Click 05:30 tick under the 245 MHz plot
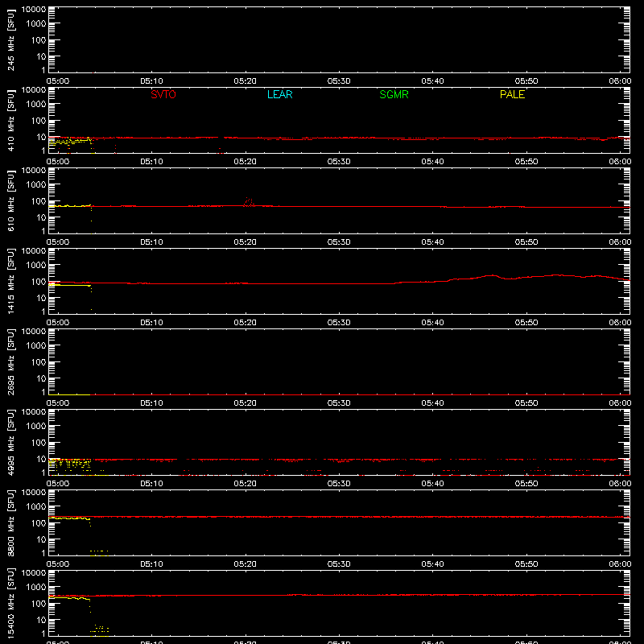Viewport: 644px width, 644px height. 339,81
